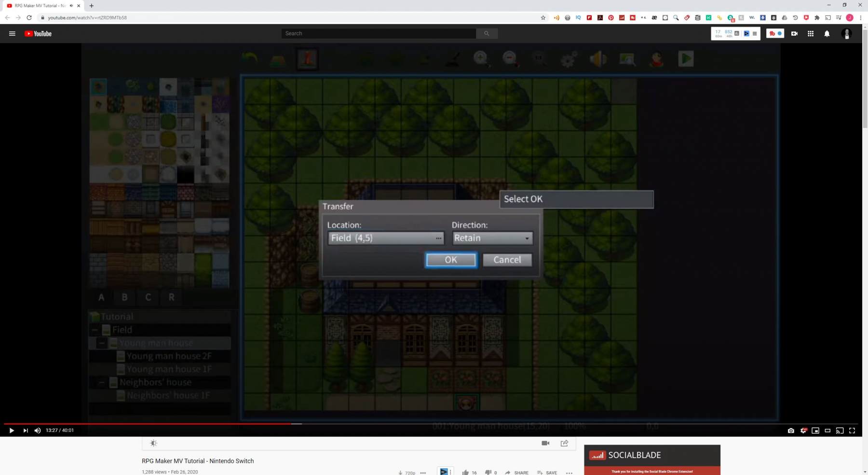This screenshot has height=475, width=868.
Task: Cast video to a TV
Action: [840, 431]
